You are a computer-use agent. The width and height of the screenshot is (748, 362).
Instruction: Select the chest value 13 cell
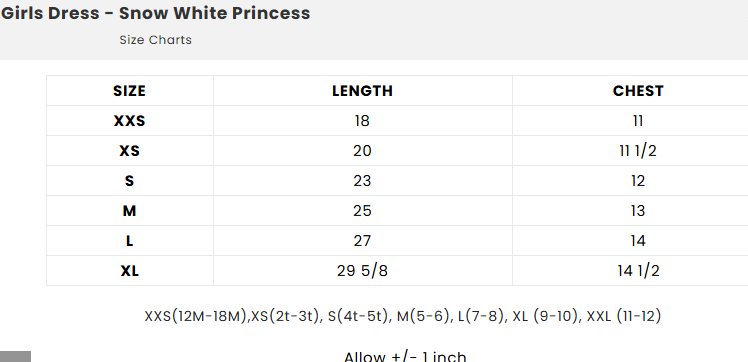[638, 211]
